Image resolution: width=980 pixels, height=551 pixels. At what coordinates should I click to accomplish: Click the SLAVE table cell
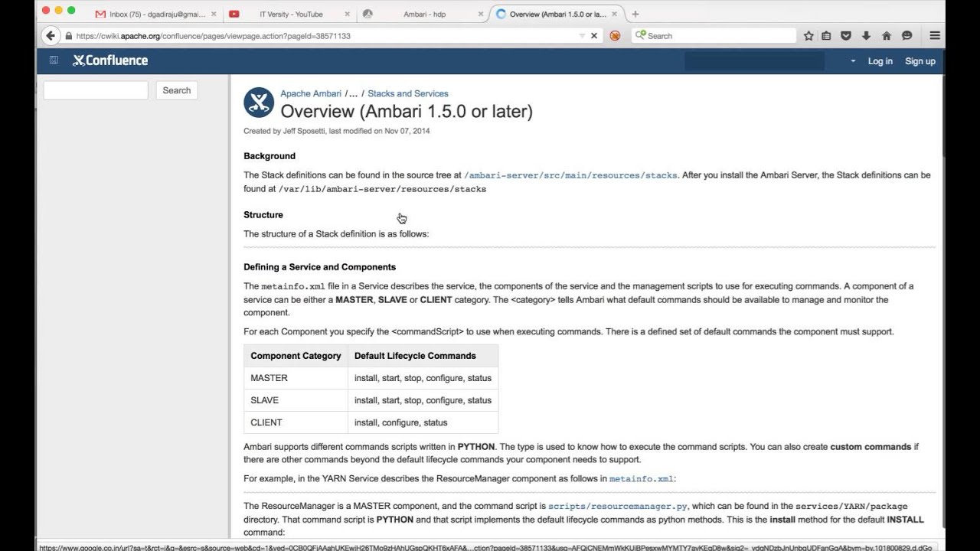296,400
